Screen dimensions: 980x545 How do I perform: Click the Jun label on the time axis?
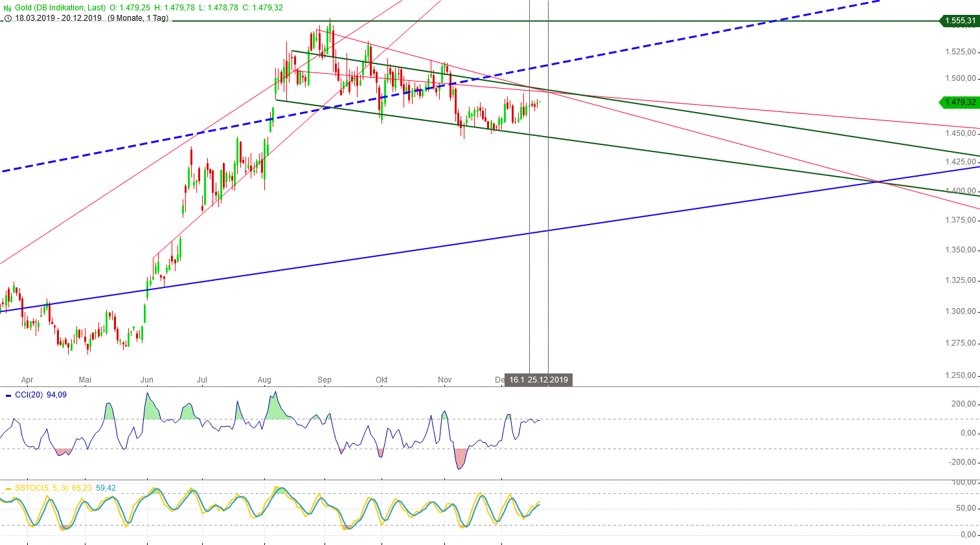[x=147, y=380]
